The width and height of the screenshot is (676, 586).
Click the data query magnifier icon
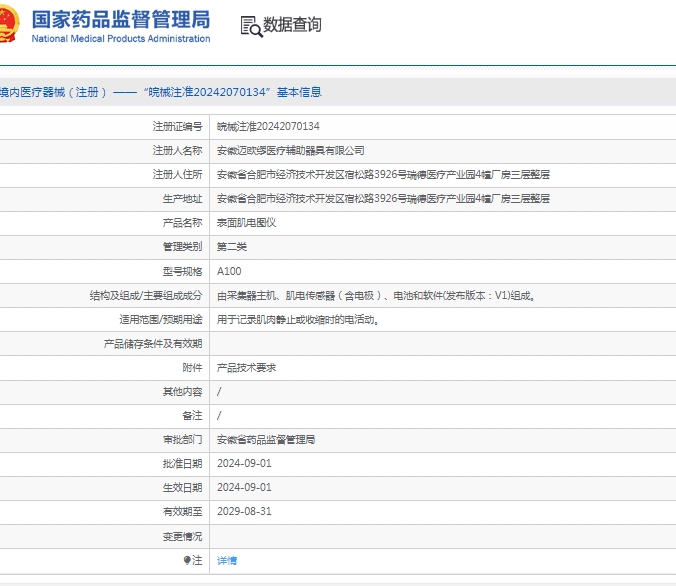pos(251,26)
